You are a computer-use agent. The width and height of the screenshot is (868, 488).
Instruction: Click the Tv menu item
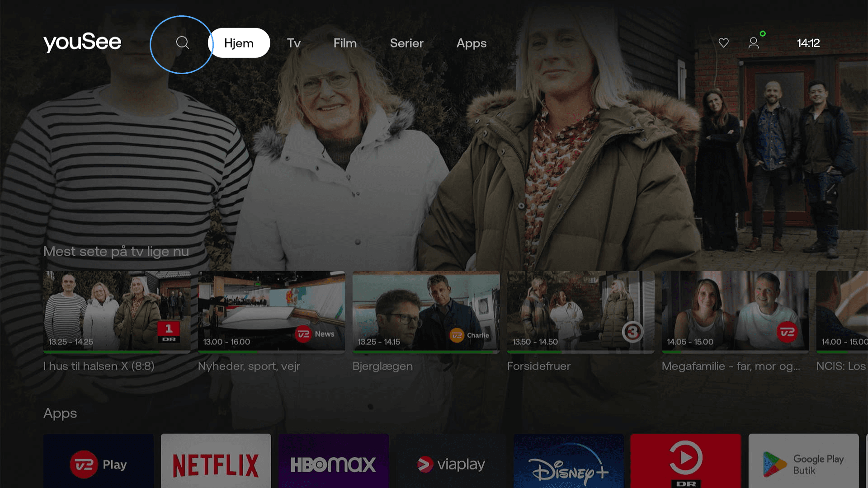[x=294, y=43]
